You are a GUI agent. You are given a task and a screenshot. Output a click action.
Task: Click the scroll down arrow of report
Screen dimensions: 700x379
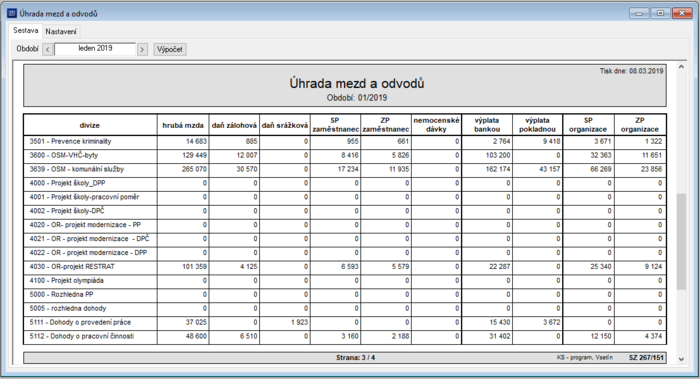click(681, 359)
